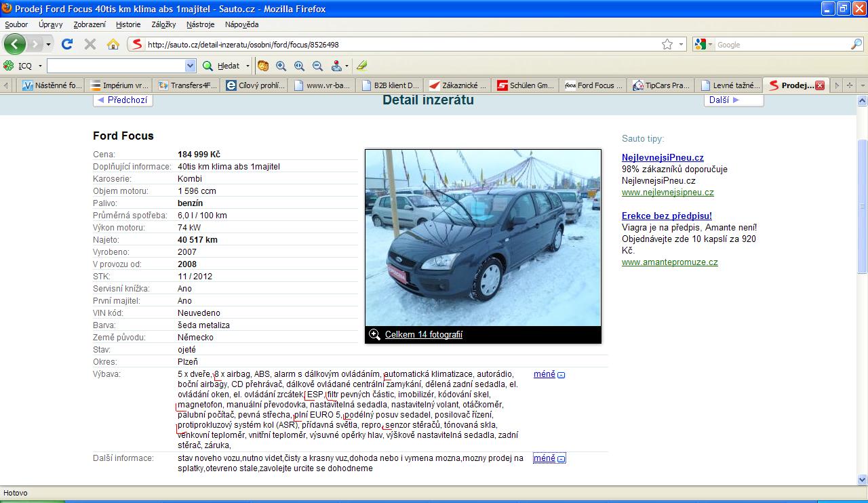
Task: Click the ICQ flower icon
Action: pos(9,66)
